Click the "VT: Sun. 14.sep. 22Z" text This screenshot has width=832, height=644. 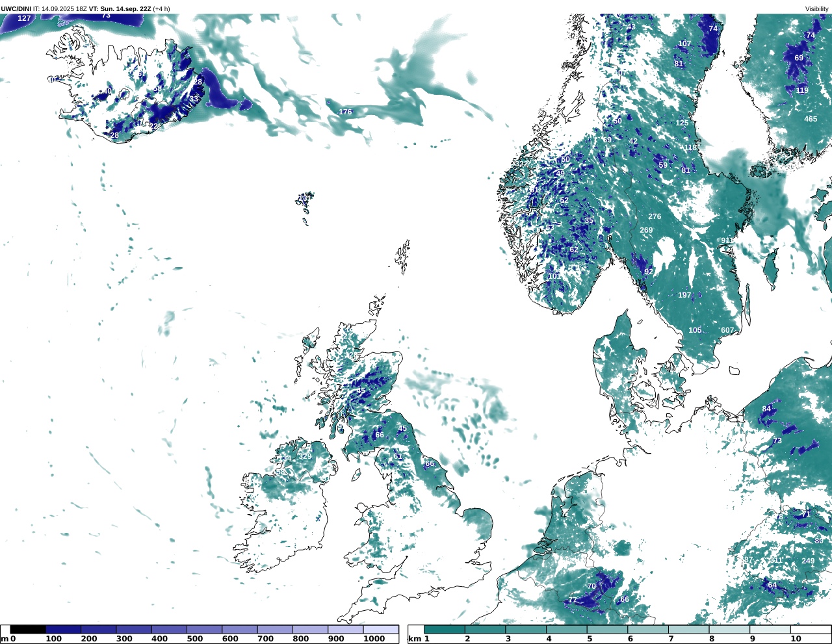[120, 8]
